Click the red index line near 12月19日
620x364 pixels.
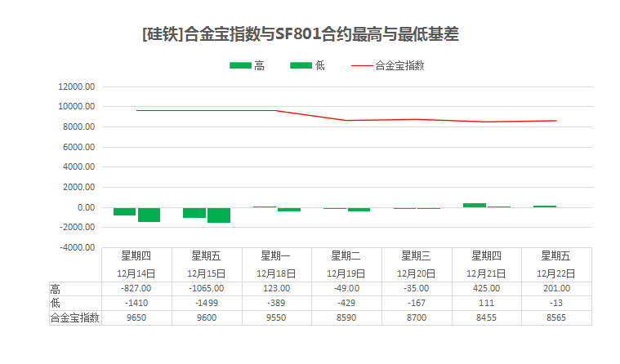point(347,120)
